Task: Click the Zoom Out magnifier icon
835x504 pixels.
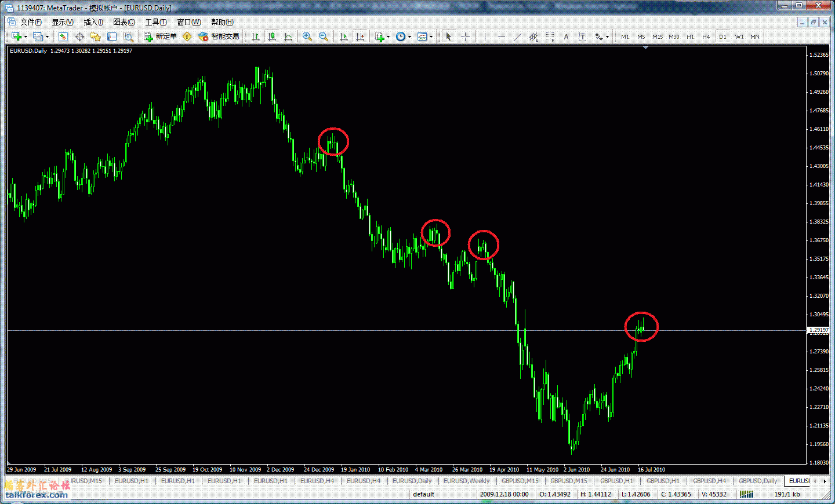Action: [324, 36]
